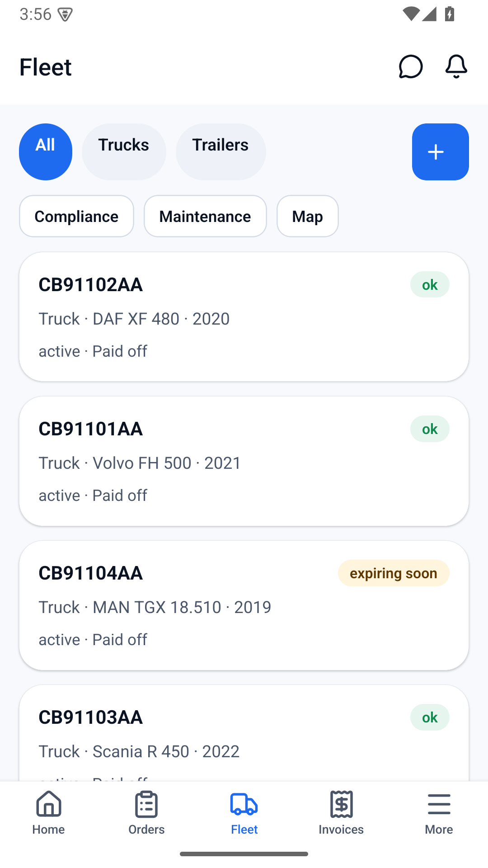The image size is (488, 868).
Task: Open Orders in bottom navigation
Action: [146, 813]
